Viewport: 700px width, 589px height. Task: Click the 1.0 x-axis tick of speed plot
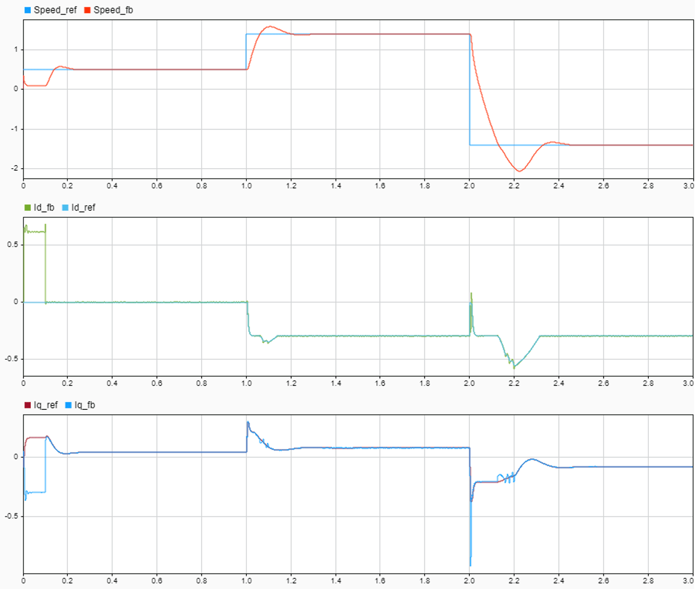pos(246,186)
